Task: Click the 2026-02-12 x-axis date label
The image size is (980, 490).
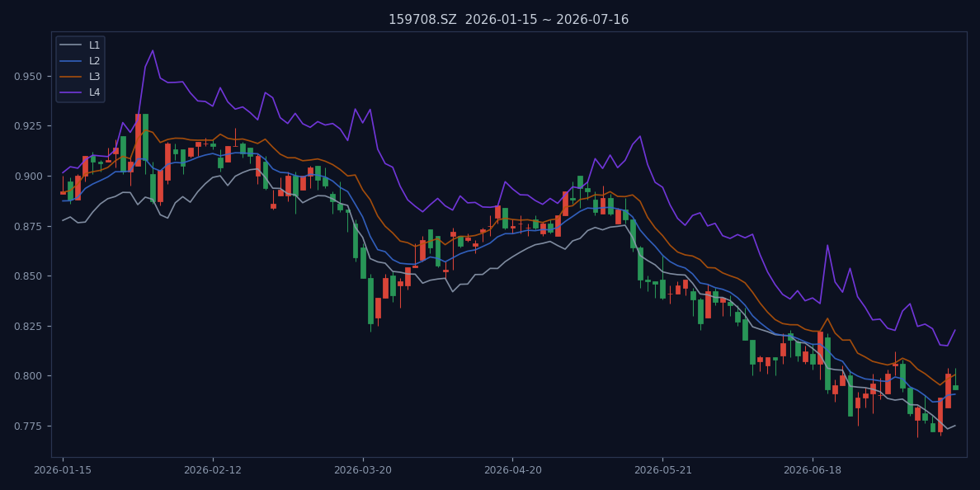Action: coord(213,470)
